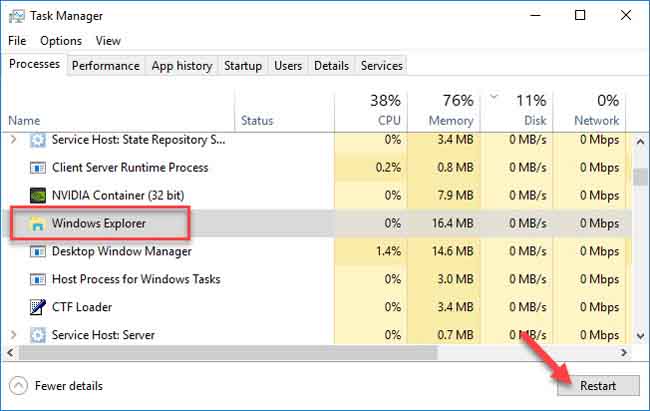Open the Options menu

61,41
